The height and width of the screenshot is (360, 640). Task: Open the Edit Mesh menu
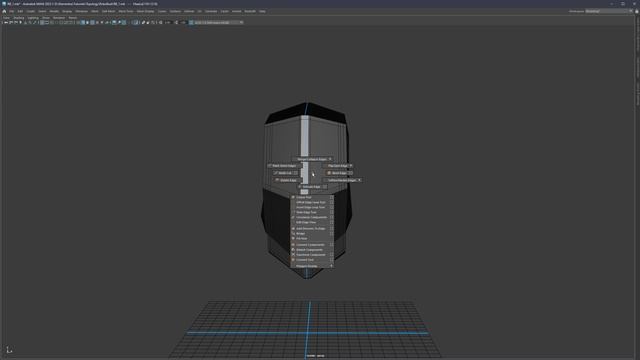click(109, 11)
